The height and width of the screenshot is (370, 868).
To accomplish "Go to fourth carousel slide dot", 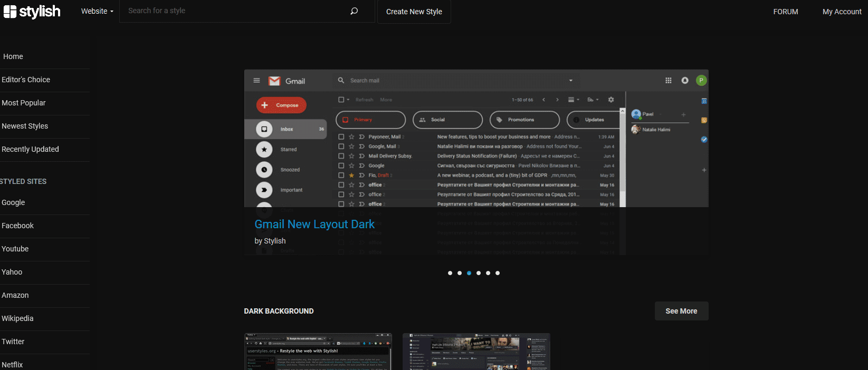I will [479, 273].
